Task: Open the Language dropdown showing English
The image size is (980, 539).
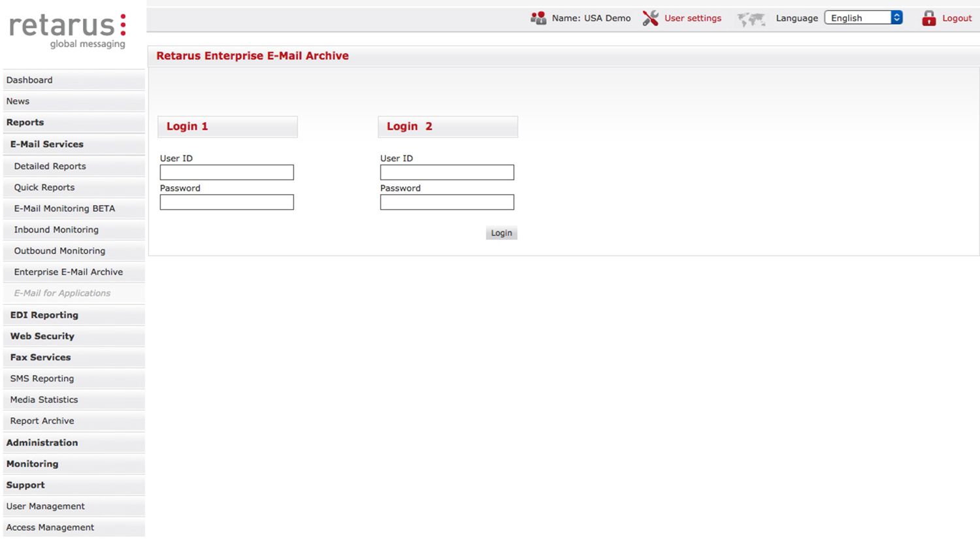Action: pos(863,18)
